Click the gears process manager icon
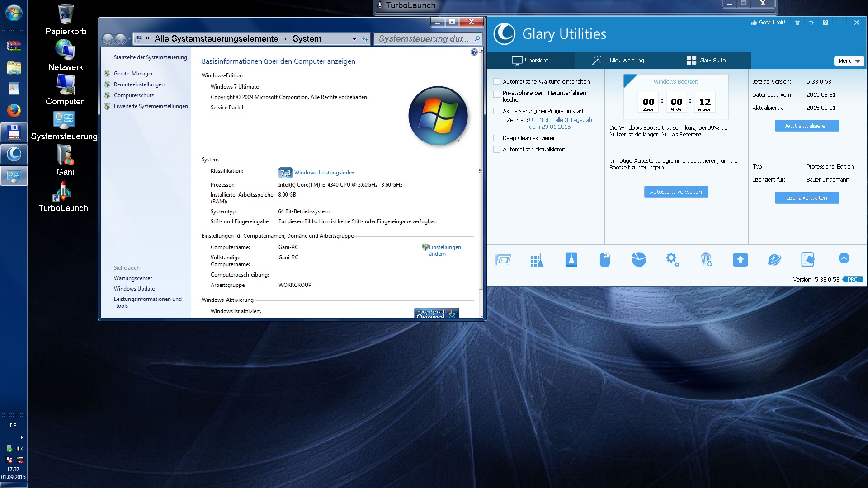Screen dimensions: 868x488 (x=672, y=260)
